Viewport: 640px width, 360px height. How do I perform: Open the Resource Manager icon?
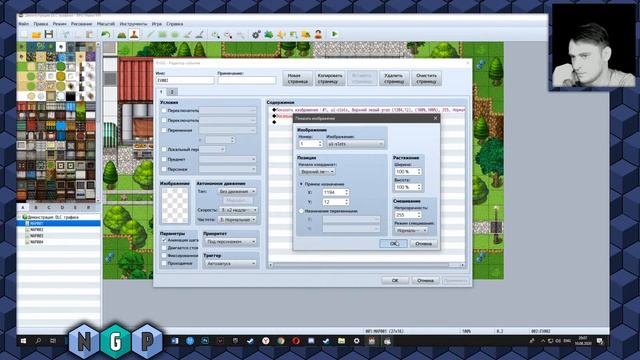(x=306, y=35)
